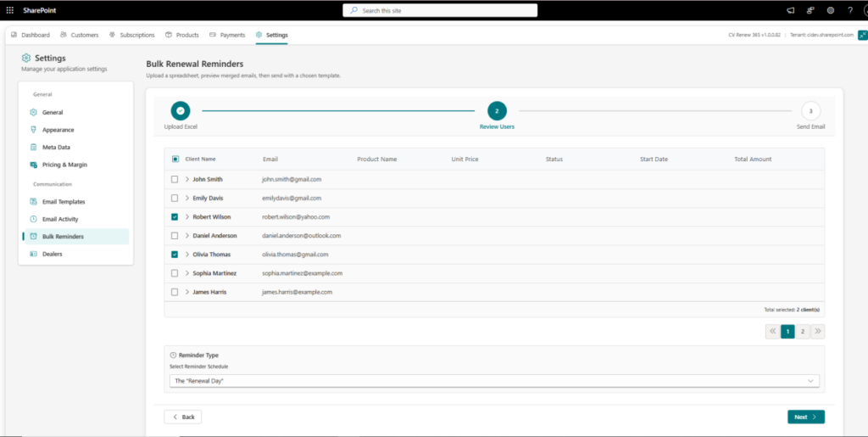This screenshot has height=437, width=868.
Task: Click the Pricing & Margin icon
Action: coord(33,165)
